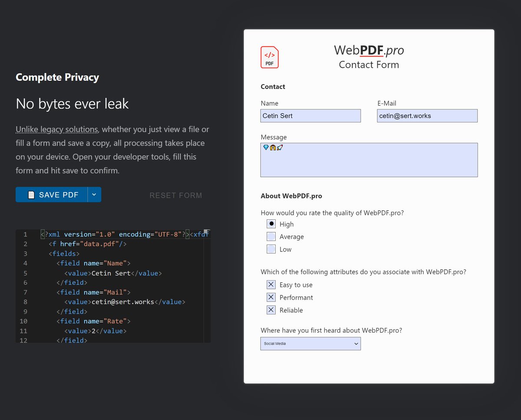This screenshot has height=420, width=521.
Task: Click code line with field name="Mail"
Action: coord(93,292)
